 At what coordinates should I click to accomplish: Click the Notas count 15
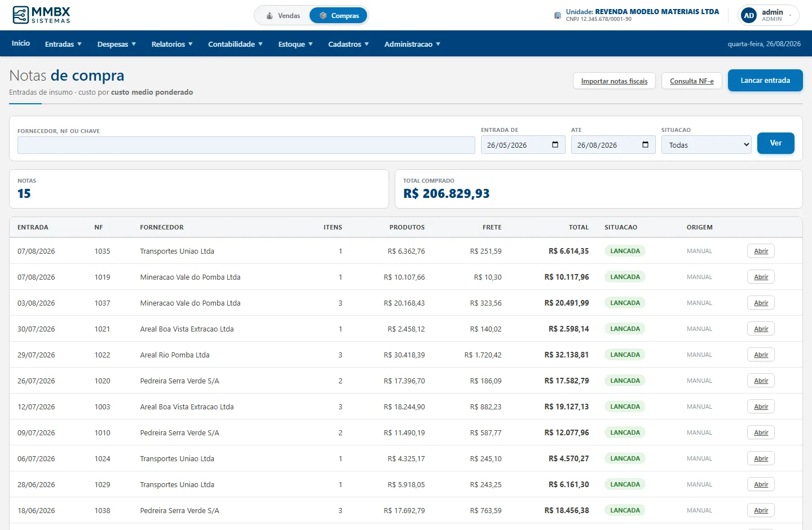pyautogui.click(x=24, y=193)
